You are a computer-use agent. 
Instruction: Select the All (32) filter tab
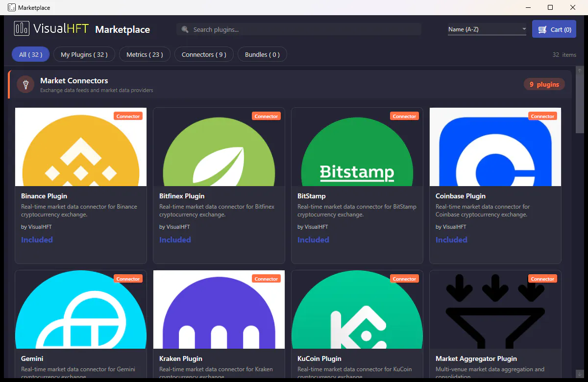coord(30,54)
